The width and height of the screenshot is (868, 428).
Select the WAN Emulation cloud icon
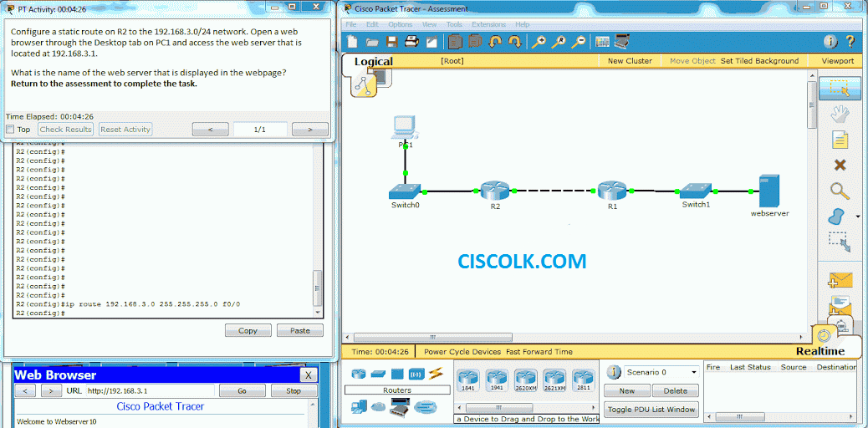378,407
